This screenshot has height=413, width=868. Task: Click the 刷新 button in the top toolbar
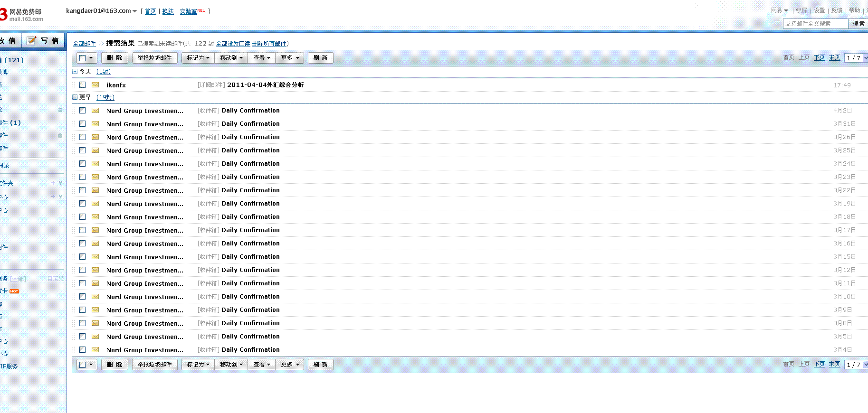pos(321,58)
